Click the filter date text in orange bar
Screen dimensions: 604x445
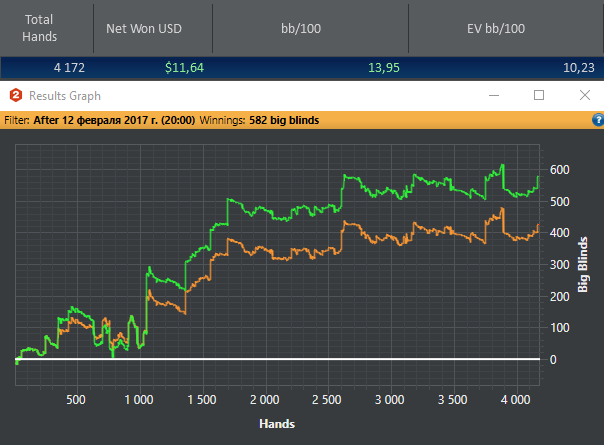(x=114, y=120)
